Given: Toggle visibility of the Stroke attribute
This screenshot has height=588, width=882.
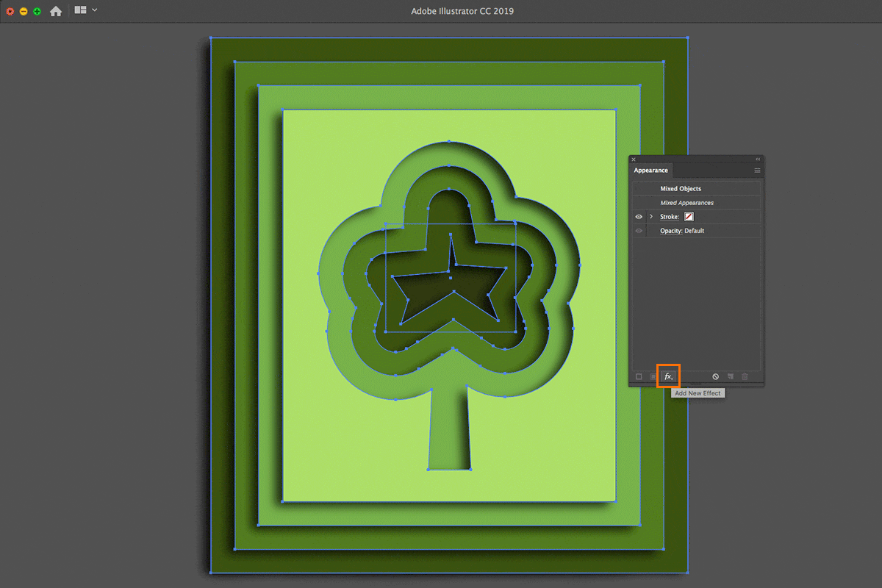Looking at the screenshot, I should click(x=639, y=217).
